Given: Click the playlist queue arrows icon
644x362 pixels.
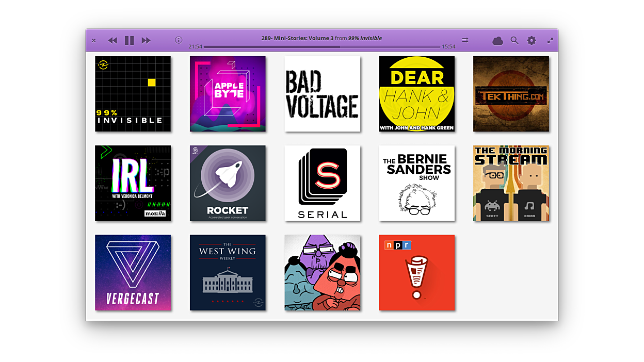Looking at the screenshot, I should click(465, 40).
